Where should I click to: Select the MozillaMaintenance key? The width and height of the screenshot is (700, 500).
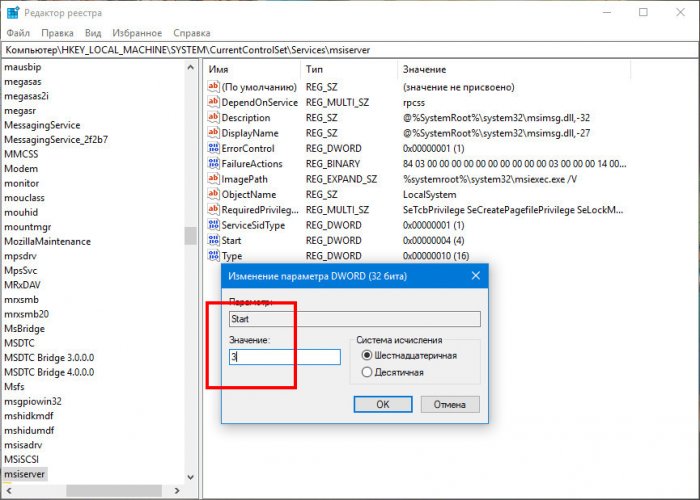click(47, 242)
